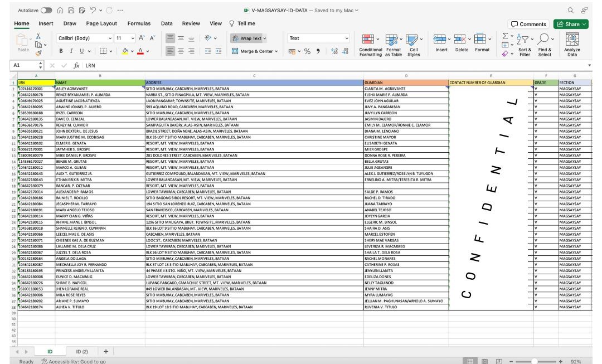The width and height of the screenshot is (602, 364).
Task: Decrease font size with smaller A icon
Action: click(152, 38)
